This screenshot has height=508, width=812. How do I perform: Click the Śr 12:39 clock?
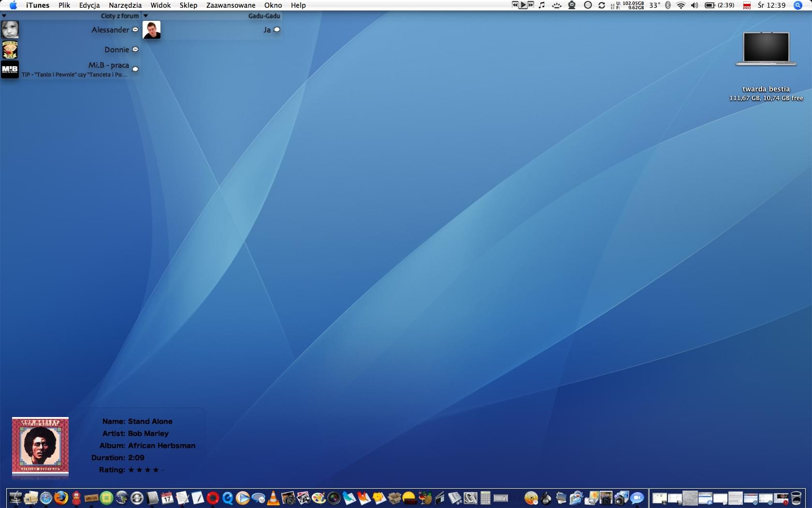tap(772, 5)
